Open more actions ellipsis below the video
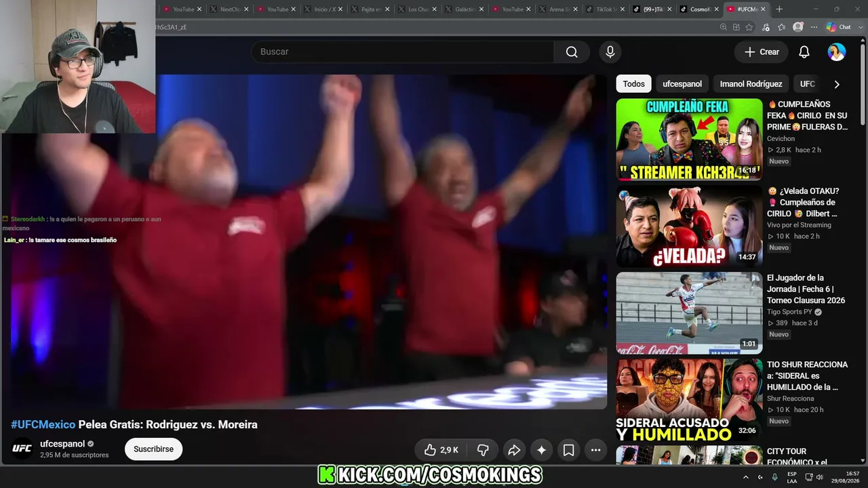 coord(595,450)
